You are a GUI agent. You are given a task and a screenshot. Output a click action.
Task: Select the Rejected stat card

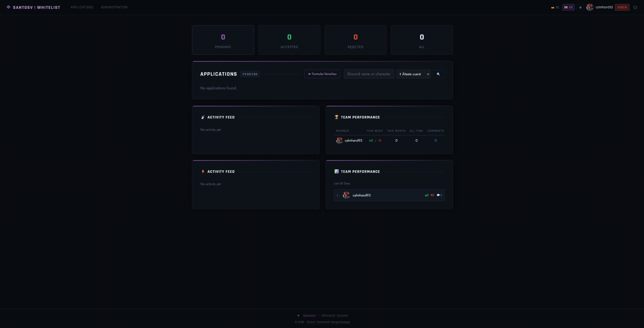(x=355, y=40)
